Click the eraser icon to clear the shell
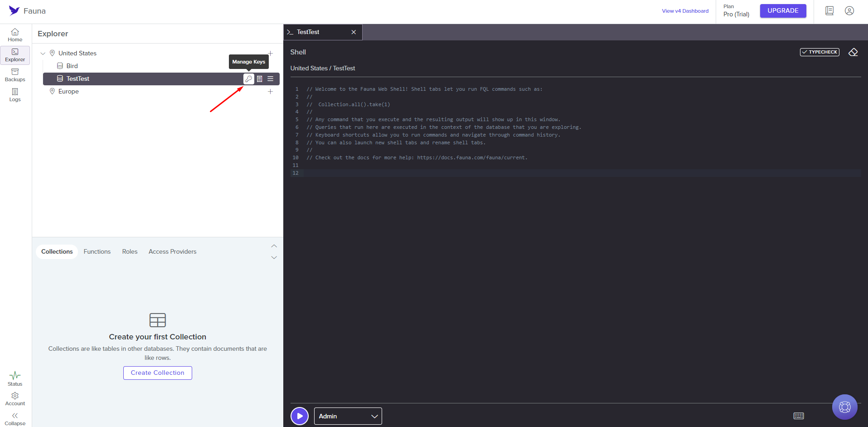Screen dimensions: 868x427 (853, 52)
